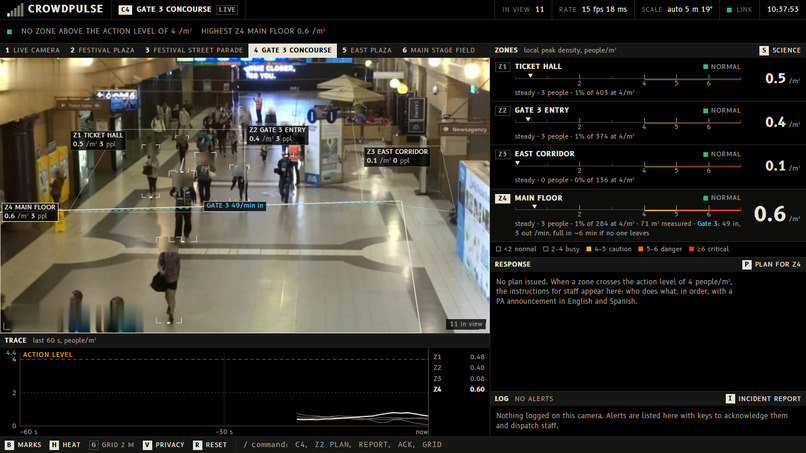Click the 'IN VIEW 11' counter
806x453 pixels.
(523, 9)
